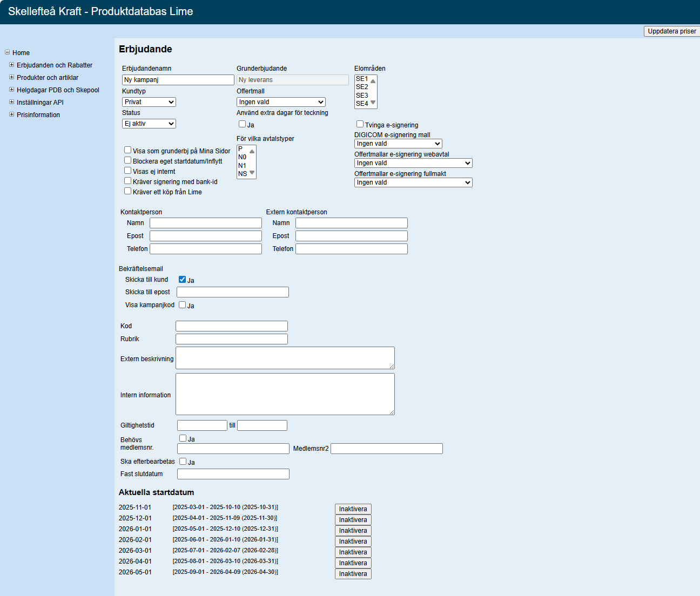
Task: Open DIGICOM e-signering mall dropdown
Action: (398, 144)
